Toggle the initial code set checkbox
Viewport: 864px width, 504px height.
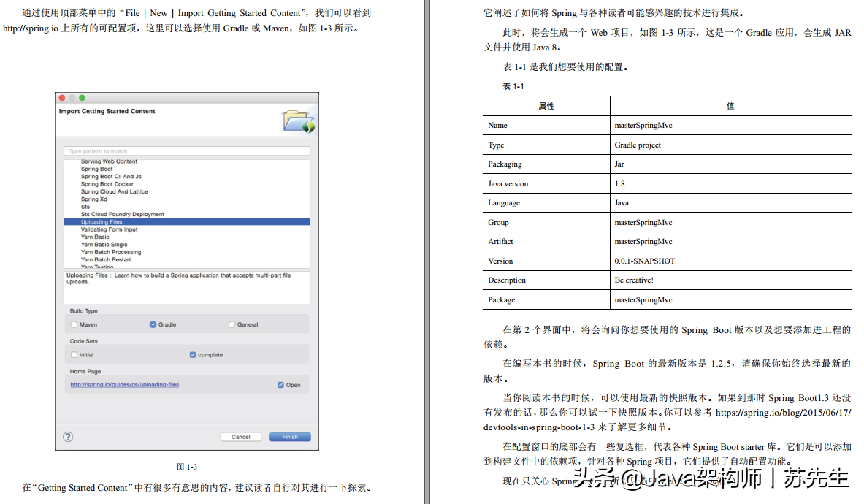point(74,355)
